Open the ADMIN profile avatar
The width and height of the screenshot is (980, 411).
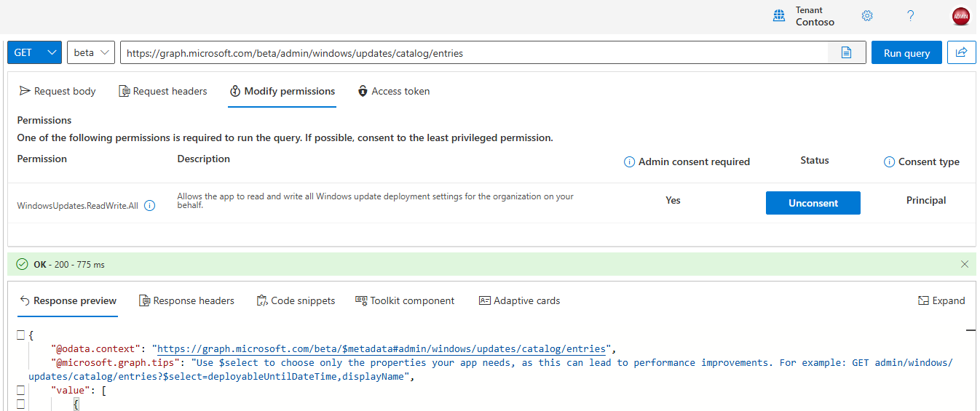click(960, 17)
